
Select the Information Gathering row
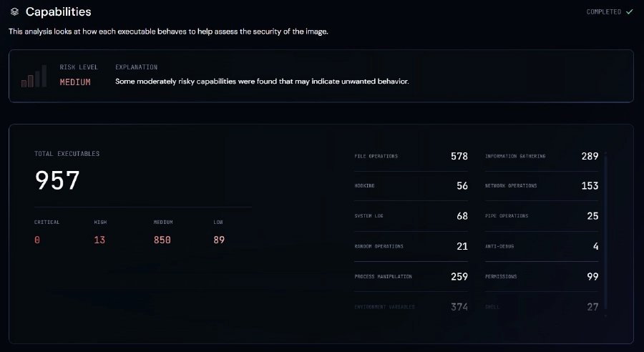coord(542,156)
